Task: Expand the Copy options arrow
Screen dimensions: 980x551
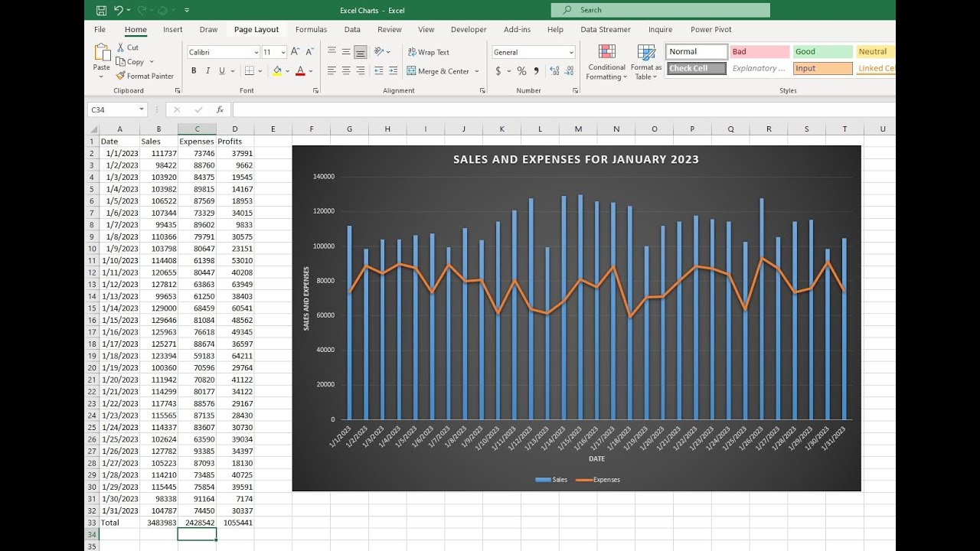Action: pyautogui.click(x=152, y=62)
